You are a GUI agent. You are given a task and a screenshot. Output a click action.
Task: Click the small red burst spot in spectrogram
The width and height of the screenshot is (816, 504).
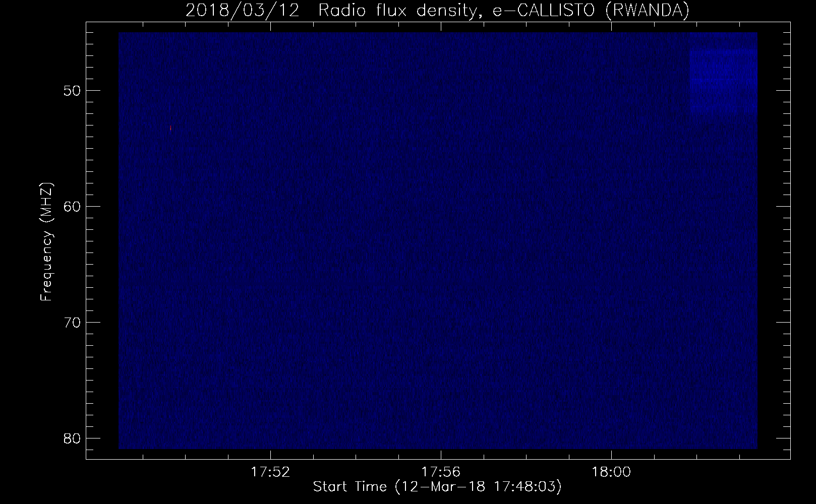pyautogui.click(x=171, y=129)
